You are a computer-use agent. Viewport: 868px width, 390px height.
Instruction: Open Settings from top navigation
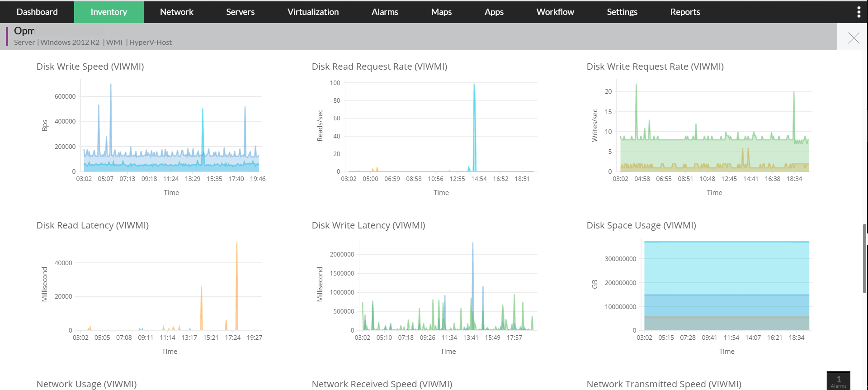(622, 12)
